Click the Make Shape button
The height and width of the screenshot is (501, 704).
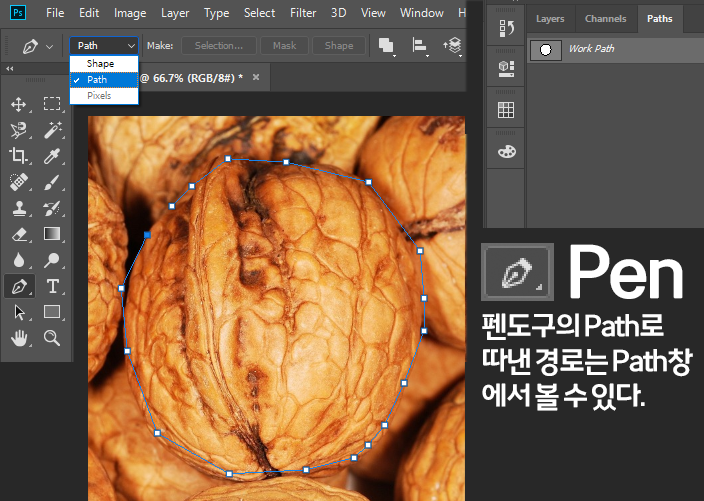pyautogui.click(x=339, y=46)
